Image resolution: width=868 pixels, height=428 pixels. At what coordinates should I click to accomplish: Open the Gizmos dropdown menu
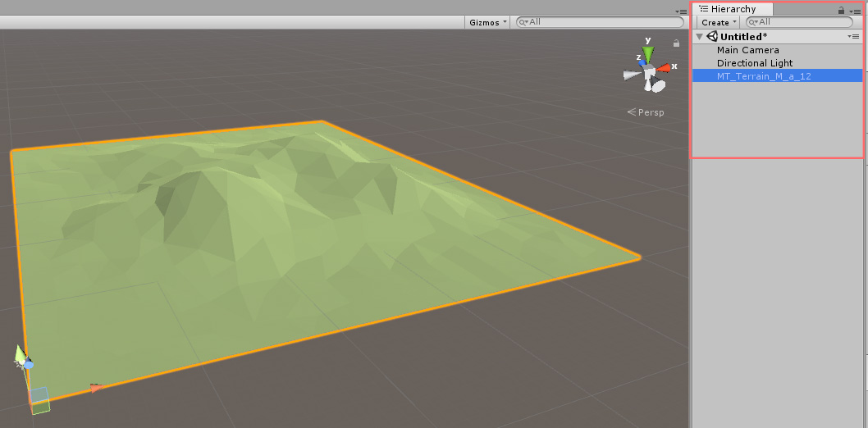[487, 22]
